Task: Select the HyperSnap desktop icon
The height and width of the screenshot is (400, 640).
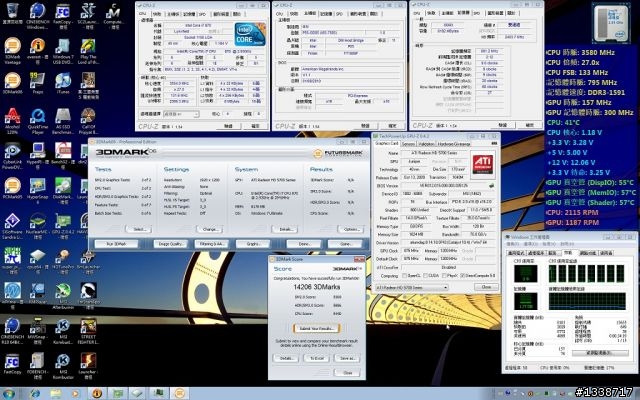Action: pos(37,191)
